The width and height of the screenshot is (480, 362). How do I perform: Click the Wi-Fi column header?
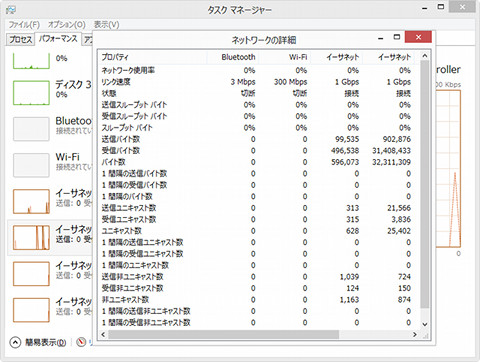(284, 57)
